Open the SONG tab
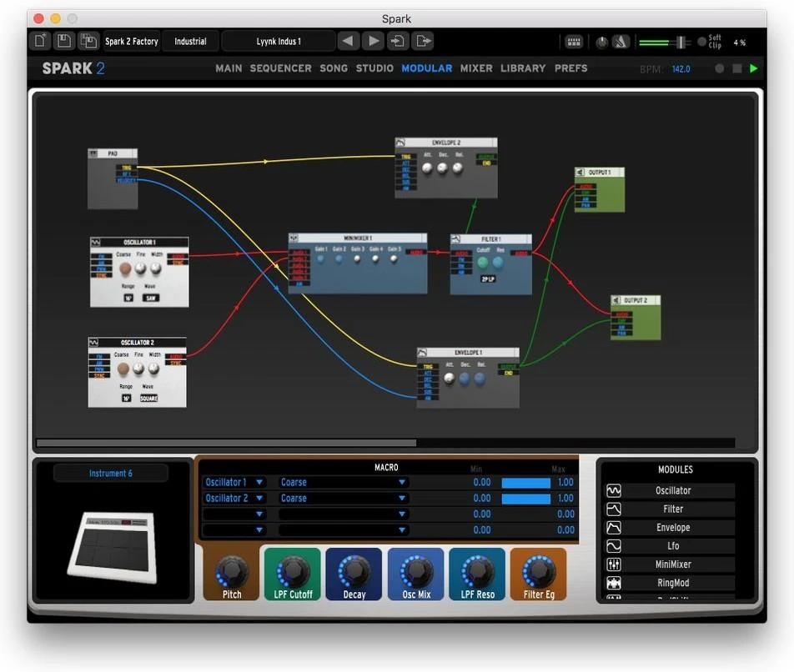Image resolution: width=794 pixels, height=672 pixels. click(334, 68)
